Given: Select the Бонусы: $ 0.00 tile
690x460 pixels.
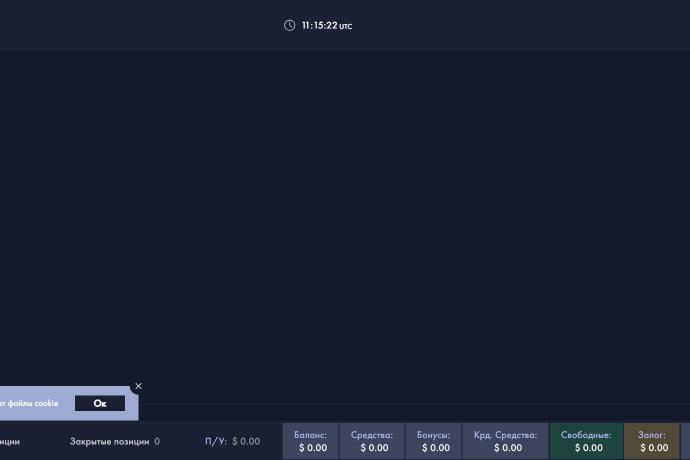Looking at the screenshot, I should click(x=433, y=441).
